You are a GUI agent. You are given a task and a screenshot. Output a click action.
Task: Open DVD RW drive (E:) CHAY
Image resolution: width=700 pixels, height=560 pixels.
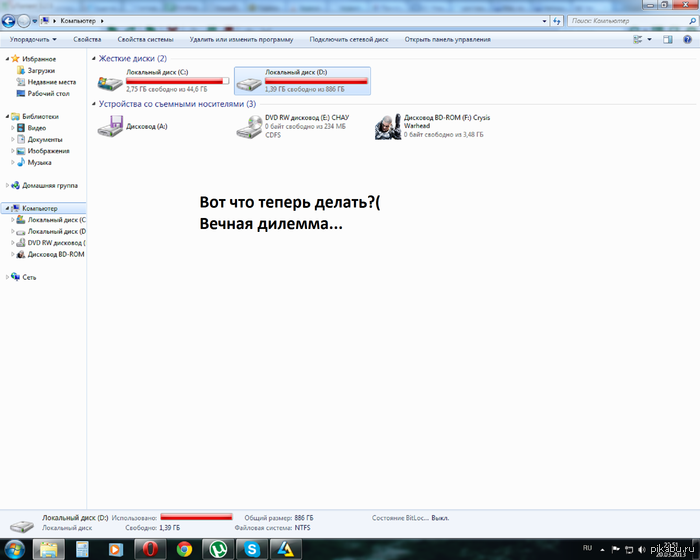coord(248,127)
